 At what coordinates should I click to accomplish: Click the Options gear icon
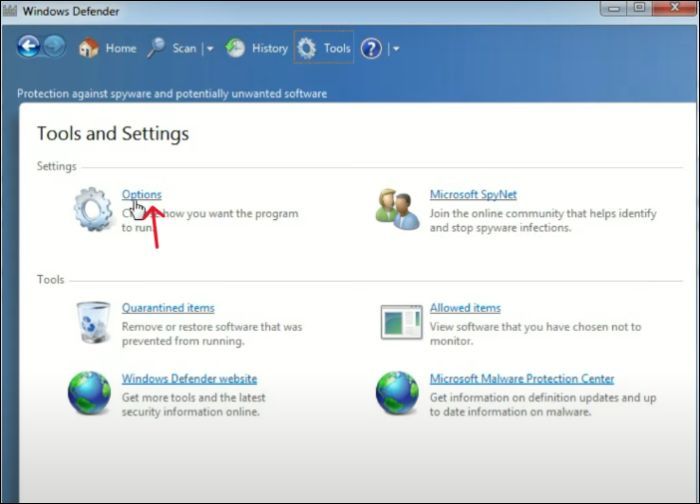pyautogui.click(x=93, y=209)
